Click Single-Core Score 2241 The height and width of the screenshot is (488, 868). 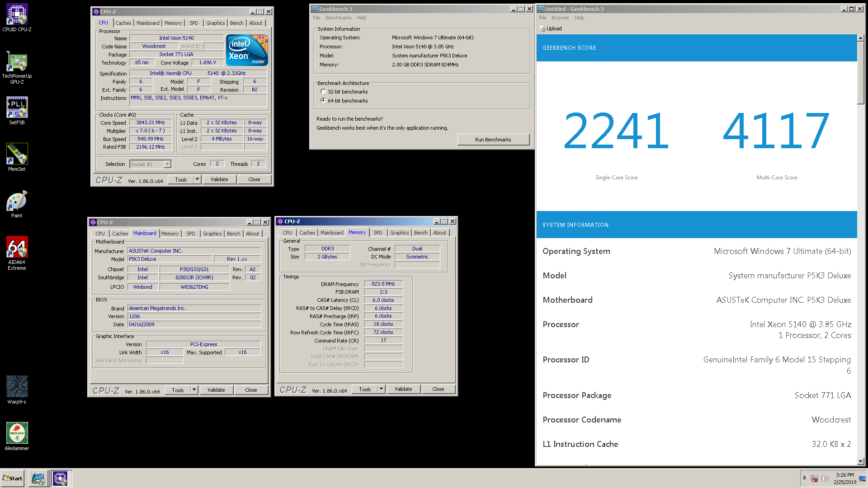point(616,131)
